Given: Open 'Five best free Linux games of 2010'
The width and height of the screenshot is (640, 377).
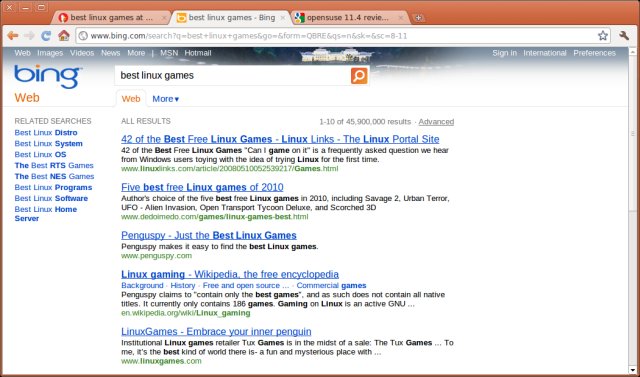Looking at the screenshot, I should 202,187.
